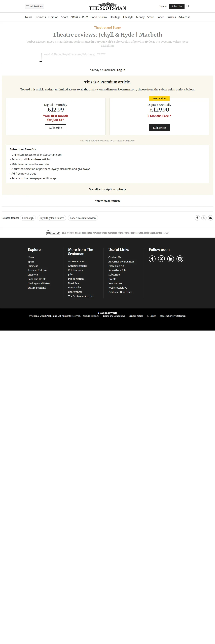
Task: Open Arts and Culture footer link
Action: [x=37, y=270]
